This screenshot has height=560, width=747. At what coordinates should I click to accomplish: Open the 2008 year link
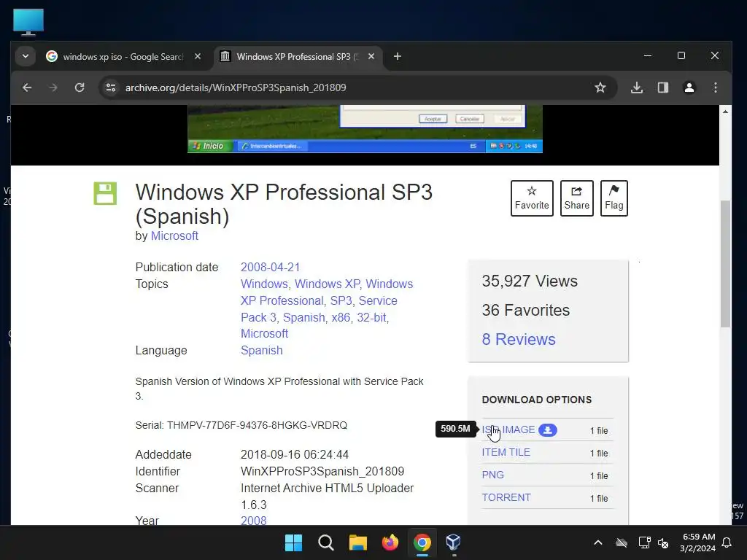click(253, 520)
